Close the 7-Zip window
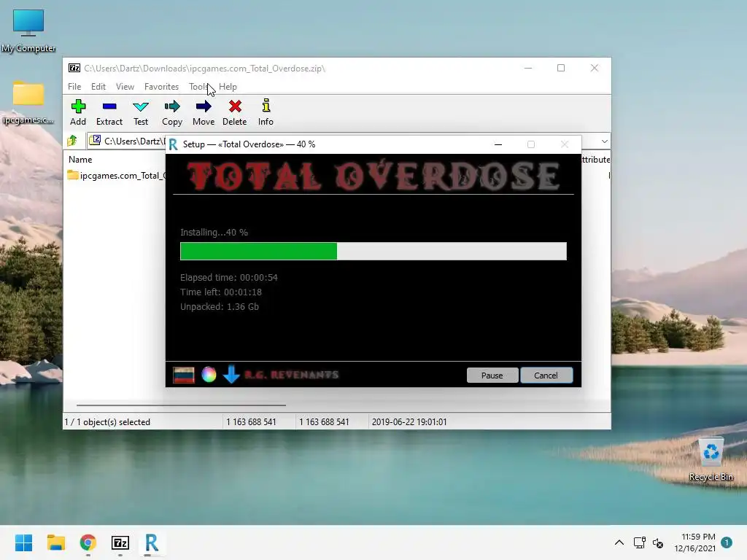747x560 pixels. tap(594, 68)
